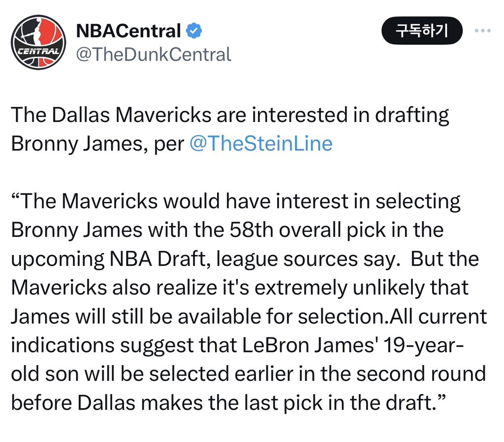The height and width of the screenshot is (442, 504).
Task: Click the first line mentioning Dallas Mavericks
Action: (229, 115)
